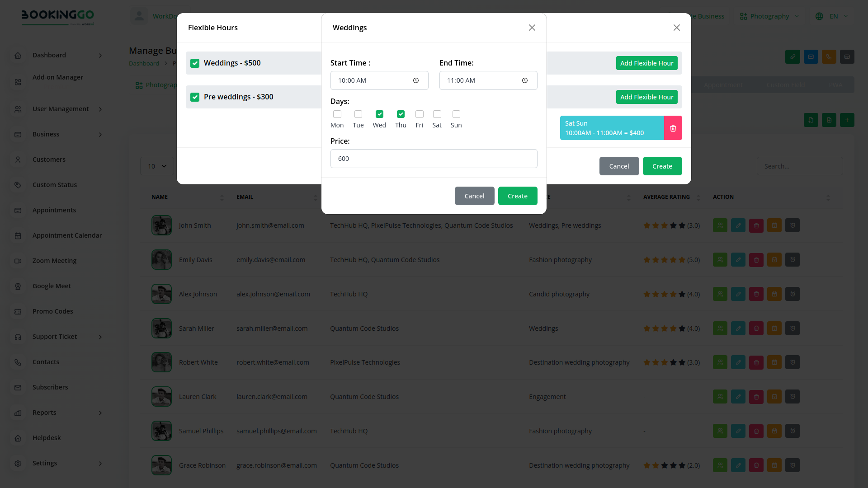Image resolution: width=868 pixels, height=488 pixels.
Task: Click Add Flexible Hour for Pre weddings
Action: 646,97
